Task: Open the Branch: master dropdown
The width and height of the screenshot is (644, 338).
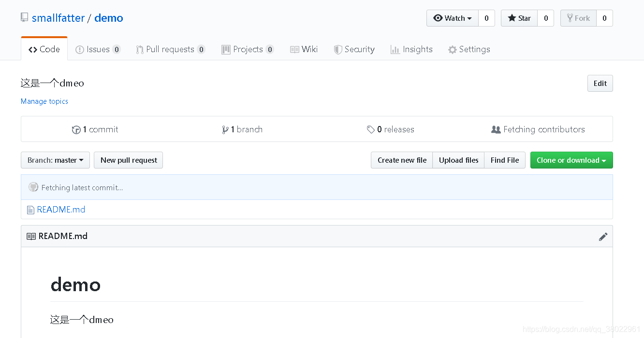Action: coord(55,160)
